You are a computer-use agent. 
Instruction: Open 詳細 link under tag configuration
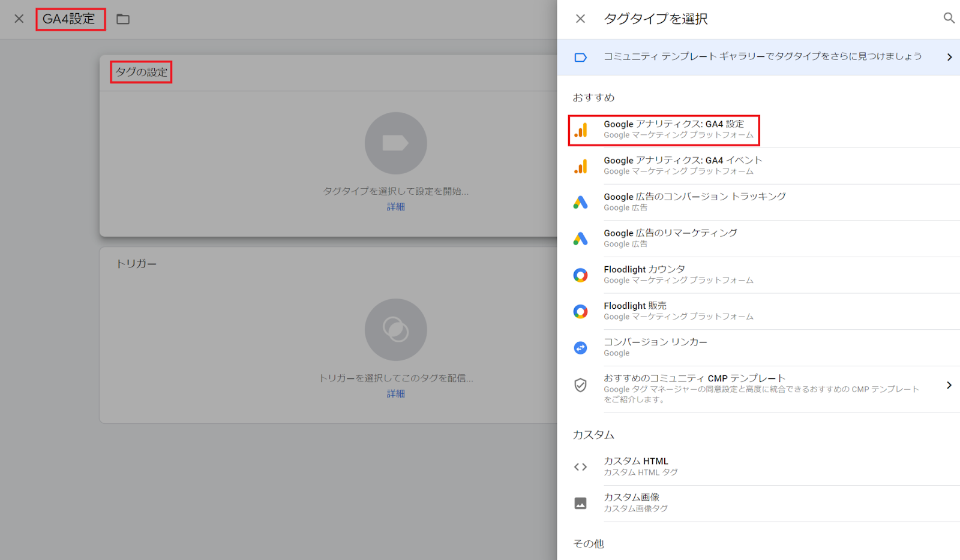(x=395, y=207)
